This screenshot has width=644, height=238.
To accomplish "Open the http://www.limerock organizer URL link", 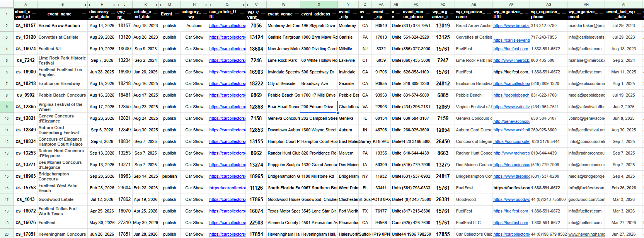I will 511,60.
